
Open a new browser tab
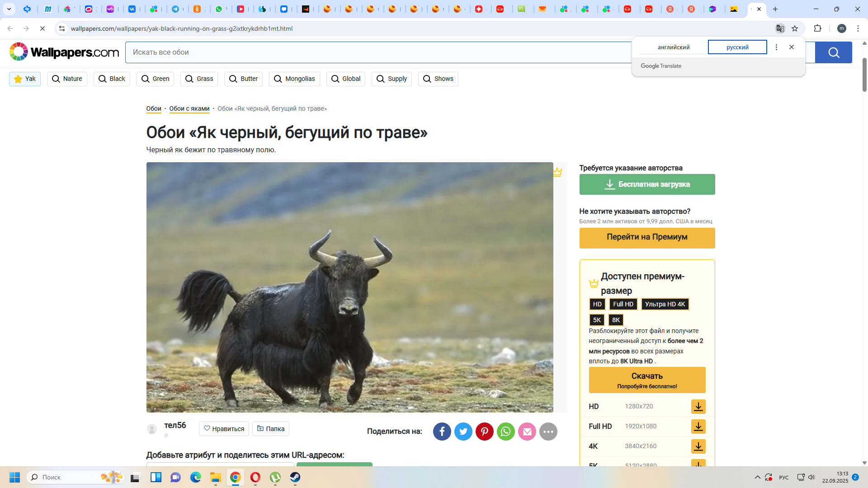tap(775, 9)
